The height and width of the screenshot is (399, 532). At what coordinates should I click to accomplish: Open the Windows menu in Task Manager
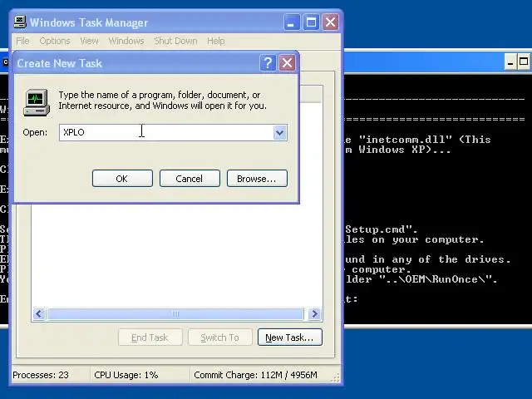tap(126, 41)
